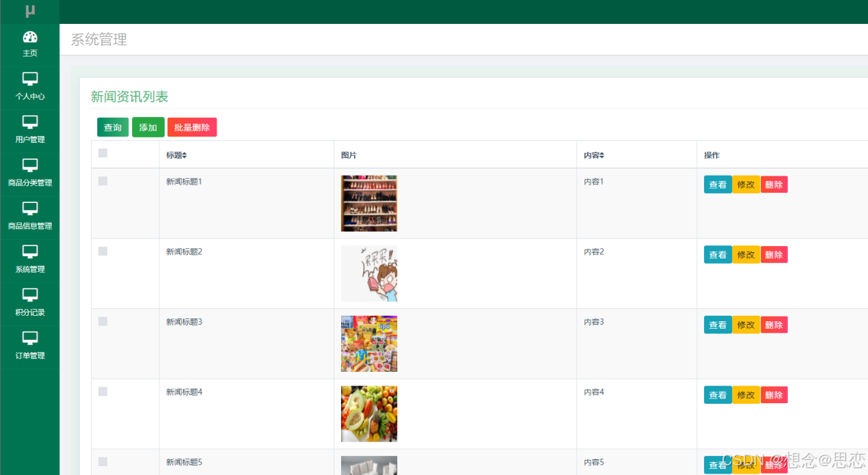The width and height of the screenshot is (868, 475).
Task: Edit 新闻标题1 with 修改 button
Action: coord(746,185)
